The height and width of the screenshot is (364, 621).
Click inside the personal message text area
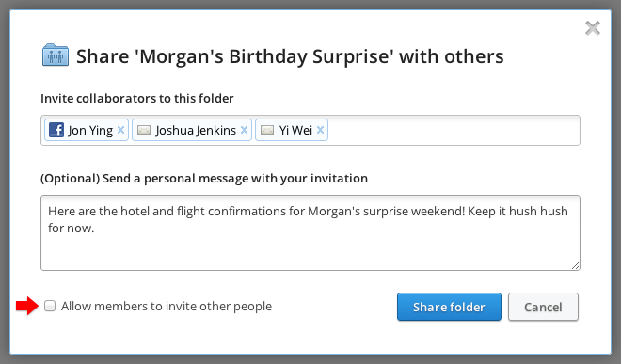click(x=310, y=233)
